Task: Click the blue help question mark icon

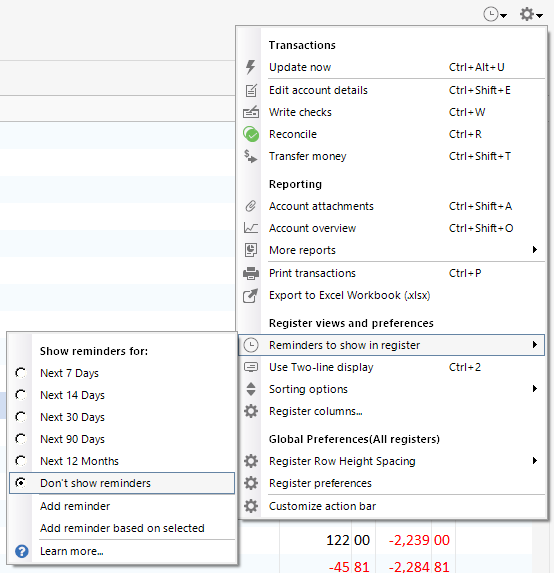Action: tap(22, 551)
